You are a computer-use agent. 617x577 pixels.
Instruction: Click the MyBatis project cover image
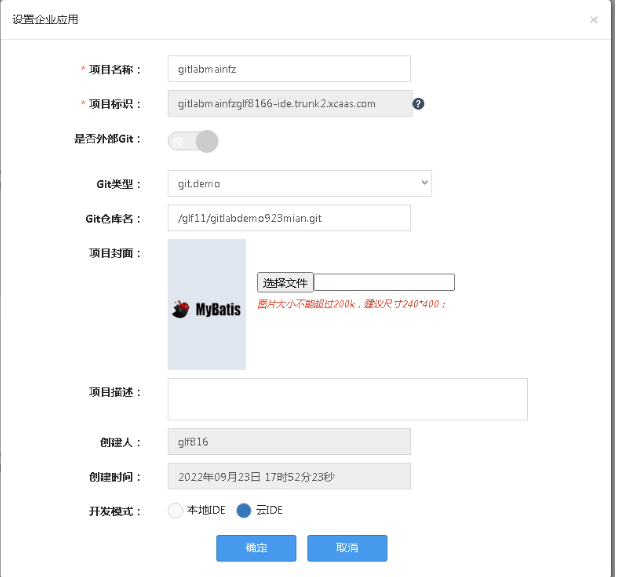207,305
